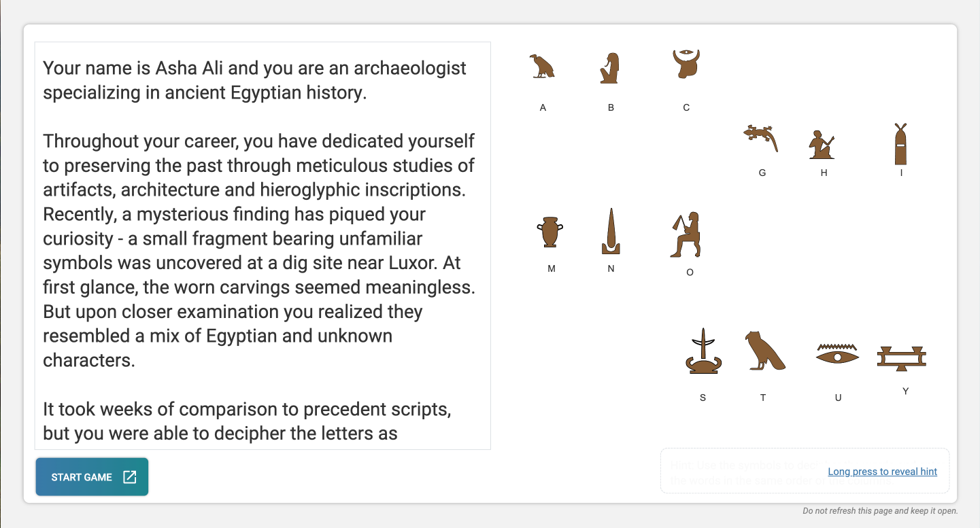Select the eye hieroglyph labeled U
The height and width of the screenshot is (528, 980).
click(837, 354)
